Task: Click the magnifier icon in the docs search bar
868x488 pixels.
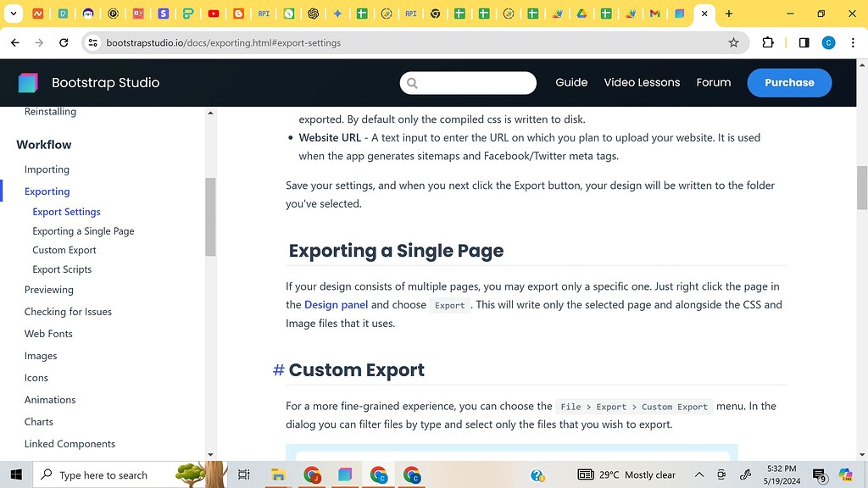Action: click(x=413, y=82)
